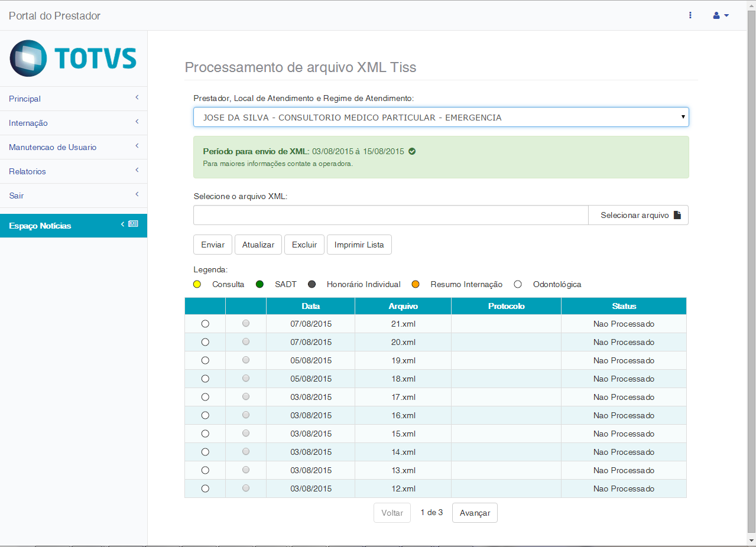Image resolution: width=756 pixels, height=547 pixels.
Task: Click the 13.xml file name cell
Action: (403, 470)
